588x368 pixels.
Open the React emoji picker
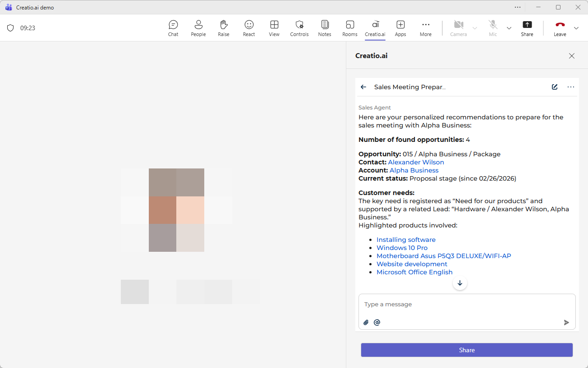[x=249, y=28]
